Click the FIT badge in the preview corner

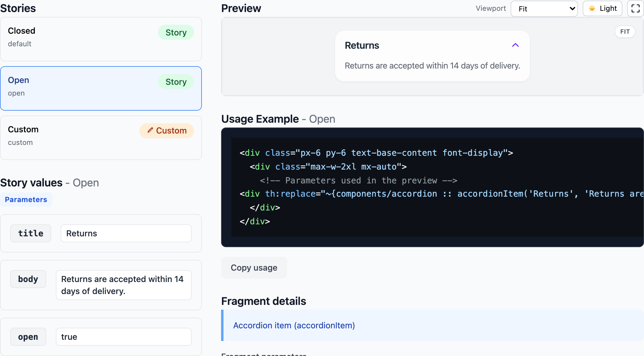point(625,32)
